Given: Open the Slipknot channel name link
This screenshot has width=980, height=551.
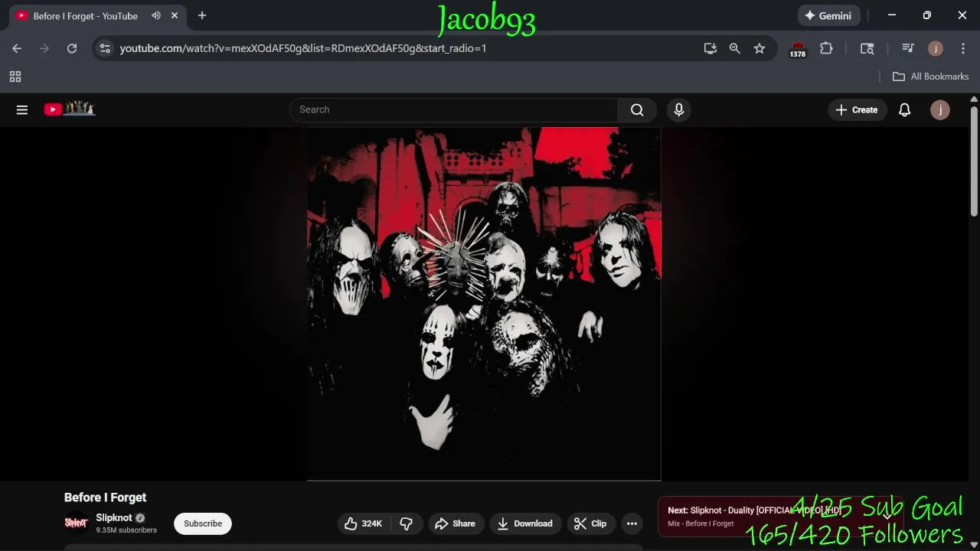Looking at the screenshot, I should pos(114,518).
